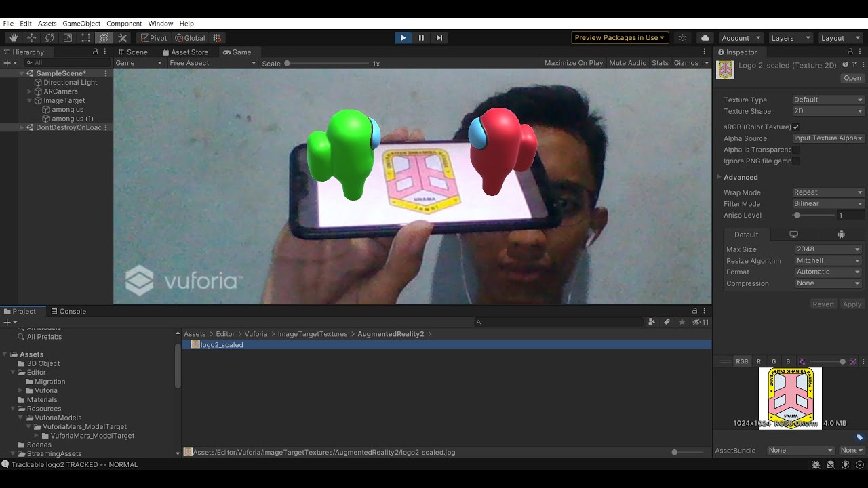Select the Move tool

pyautogui.click(x=31, y=38)
